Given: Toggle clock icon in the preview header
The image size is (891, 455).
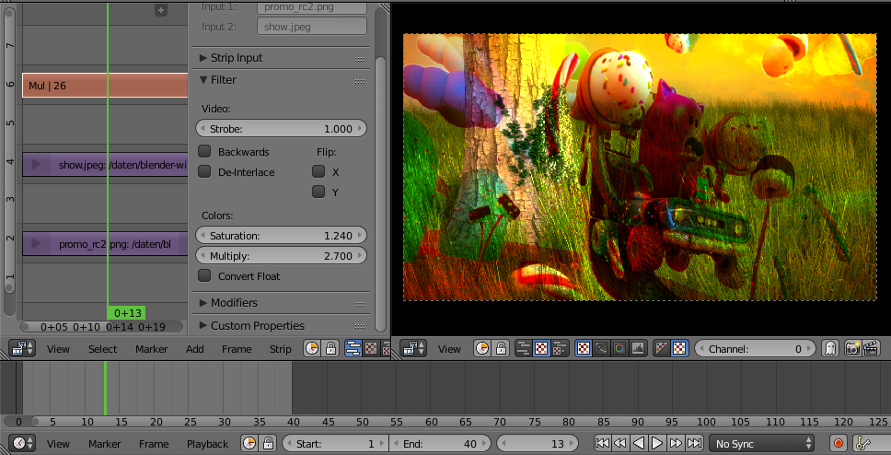Looking at the screenshot, I should coord(482,349).
